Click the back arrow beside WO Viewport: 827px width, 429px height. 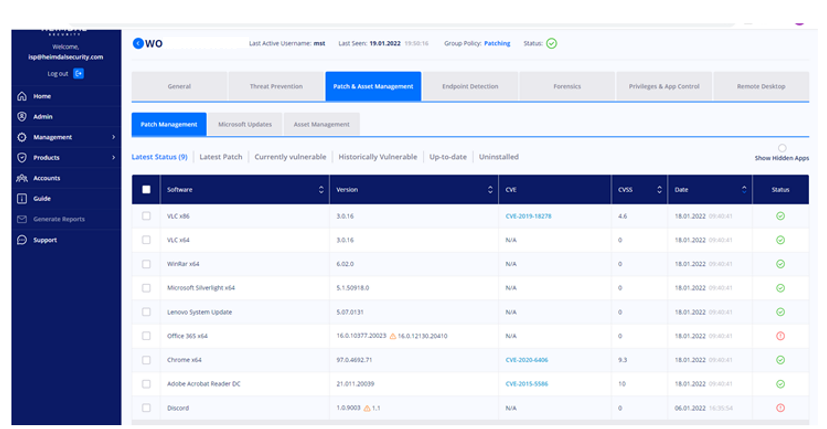coord(138,43)
